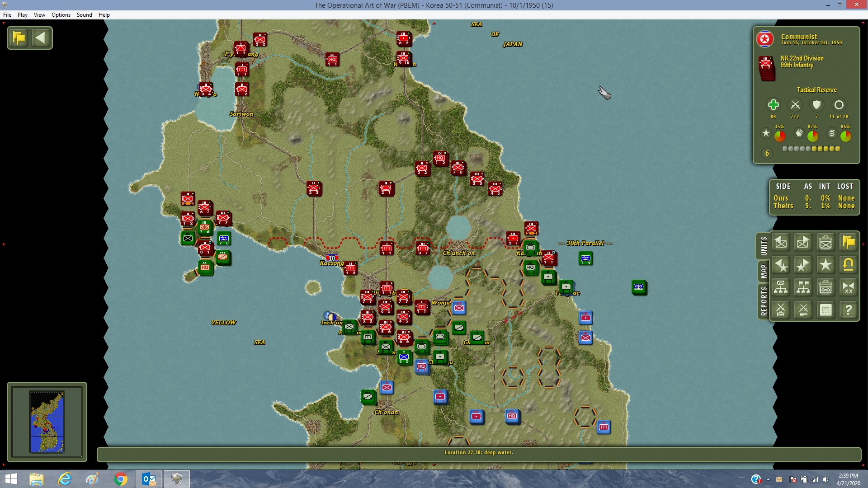Click the plain star formation button
The image size is (868, 488).
[x=826, y=265]
